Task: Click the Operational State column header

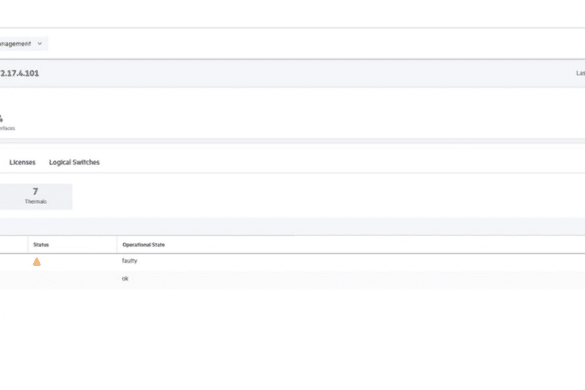Action: (144, 245)
